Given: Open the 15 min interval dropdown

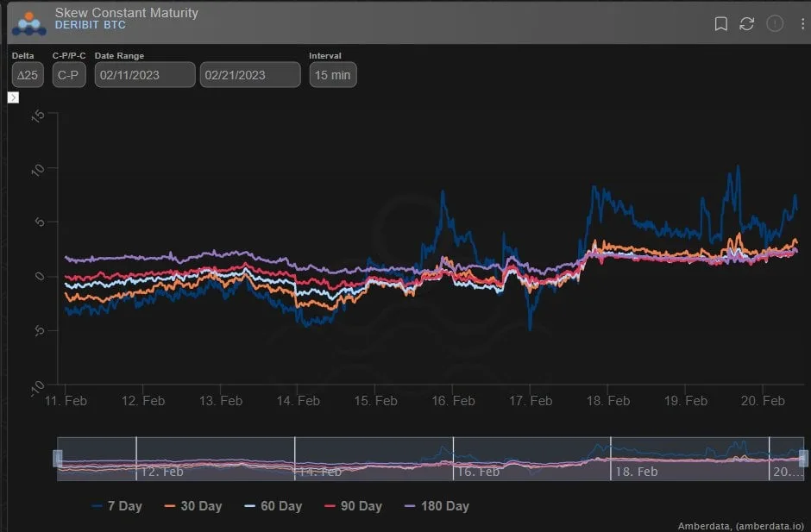Looking at the screenshot, I should point(332,75).
